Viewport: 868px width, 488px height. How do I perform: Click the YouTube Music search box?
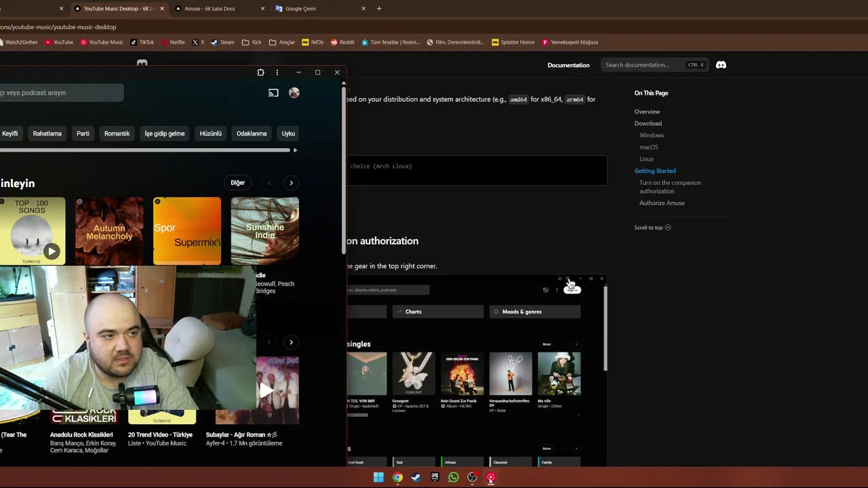[61, 93]
